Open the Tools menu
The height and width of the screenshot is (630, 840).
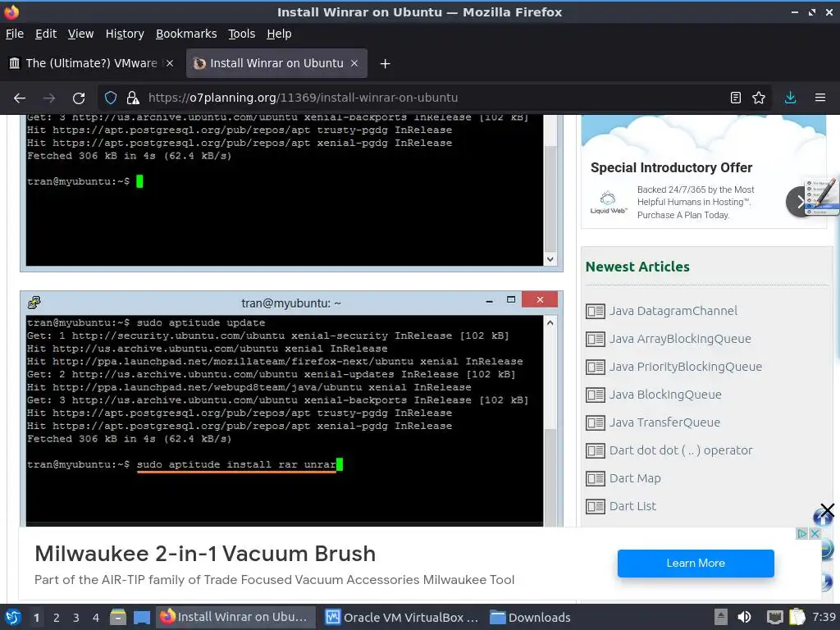click(x=242, y=34)
